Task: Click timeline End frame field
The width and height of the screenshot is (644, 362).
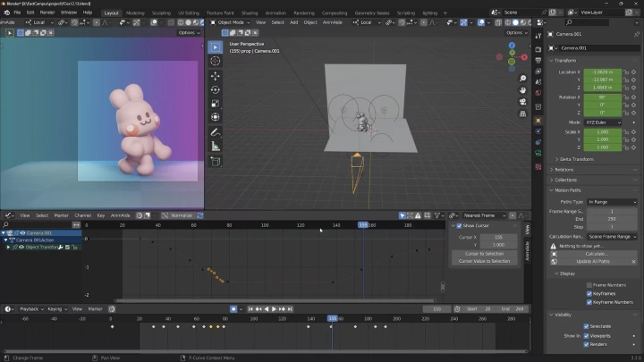Action: [x=513, y=309]
